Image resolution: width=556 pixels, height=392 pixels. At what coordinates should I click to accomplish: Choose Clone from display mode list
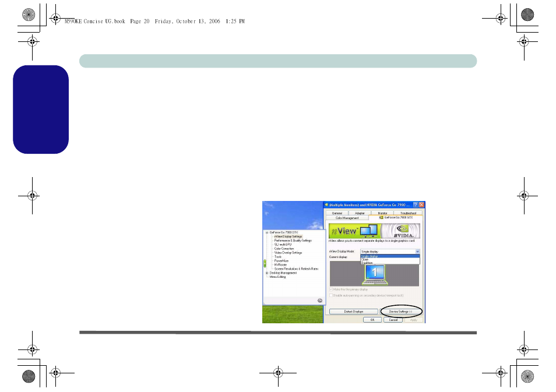365,259
